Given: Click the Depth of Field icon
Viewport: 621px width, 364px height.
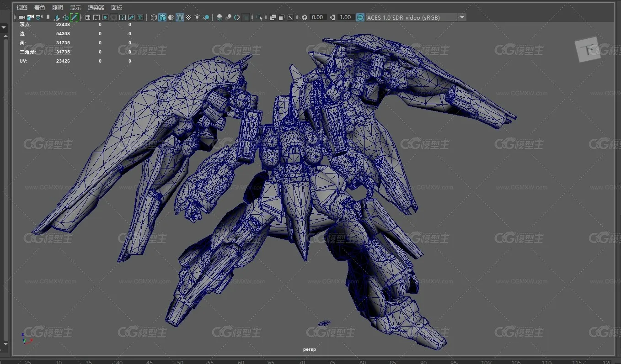Looking at the screenshot, I should [x=246, y=17].
